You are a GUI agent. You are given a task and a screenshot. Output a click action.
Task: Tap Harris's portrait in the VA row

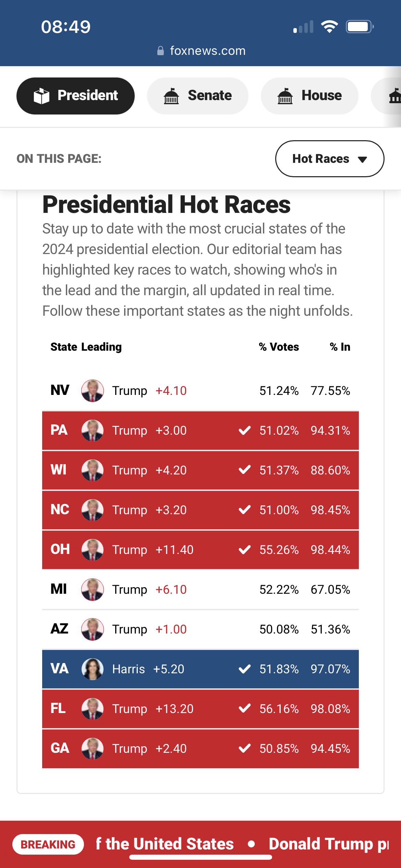(93, 669)
